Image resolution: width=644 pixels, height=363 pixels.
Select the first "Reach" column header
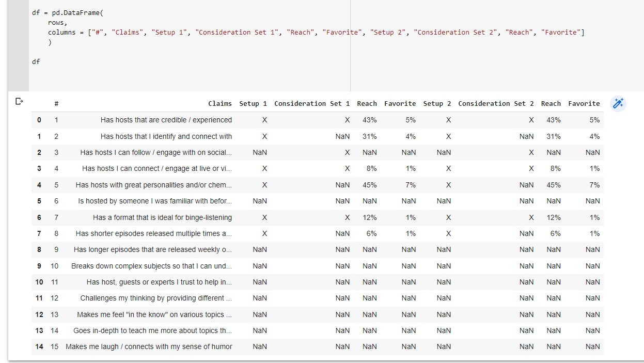tap(367, 103)
